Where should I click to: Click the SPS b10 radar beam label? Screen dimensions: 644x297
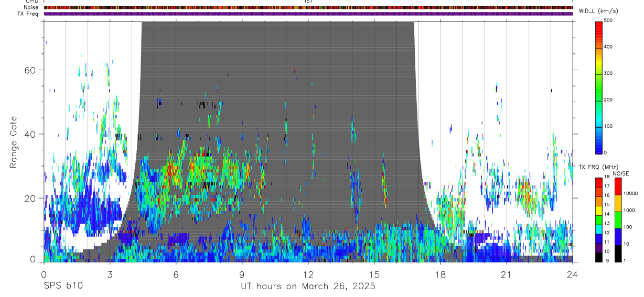[63, 287]
